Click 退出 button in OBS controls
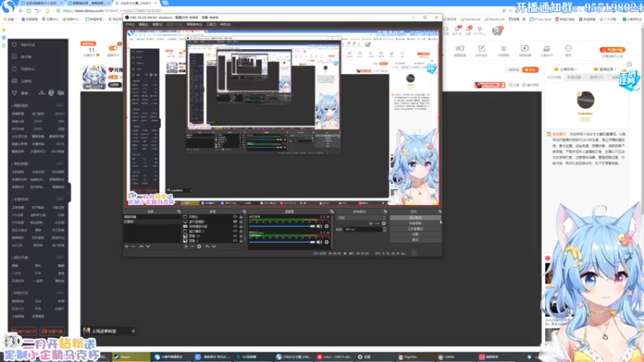Screen dimensions: 644x362 [x=415, y=239]
